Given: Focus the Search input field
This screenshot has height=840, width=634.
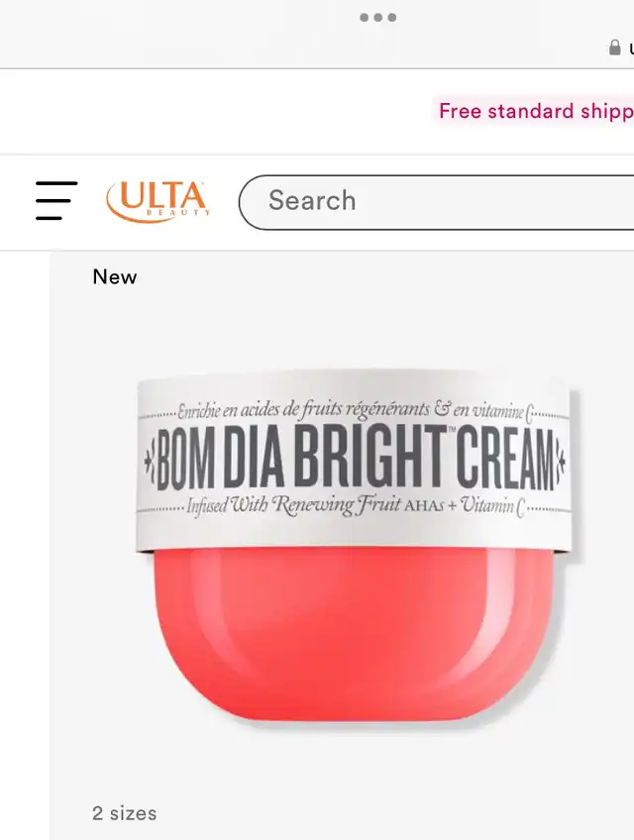Looking at the screenshot, I should pos(436,202).
